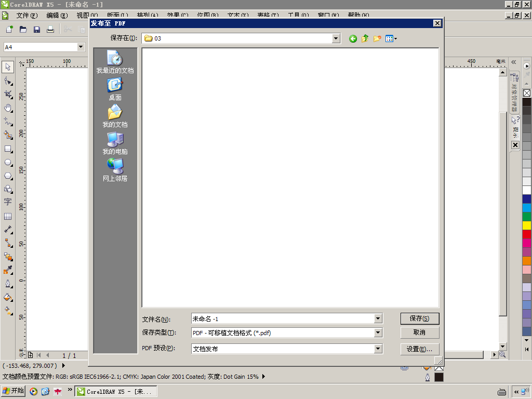Expand the save type dropdown arrow
Image resolution: width=532 pixels, height=399 pixels.
tap(378, 333)
